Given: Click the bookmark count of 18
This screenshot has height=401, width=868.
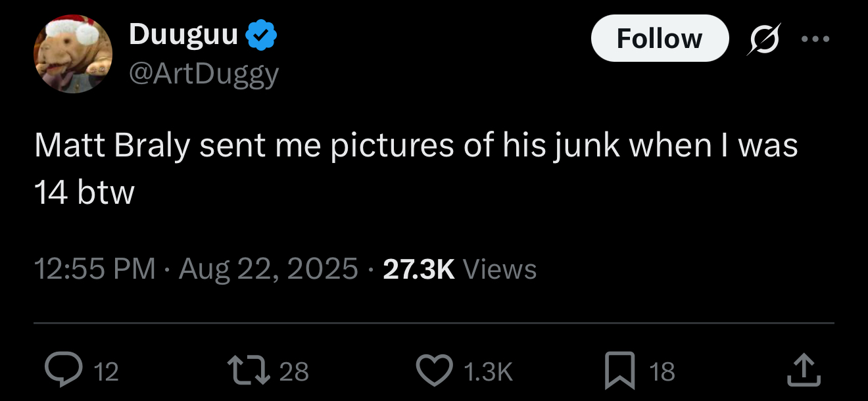Looking at the screenshot, I should coord(662,372).
